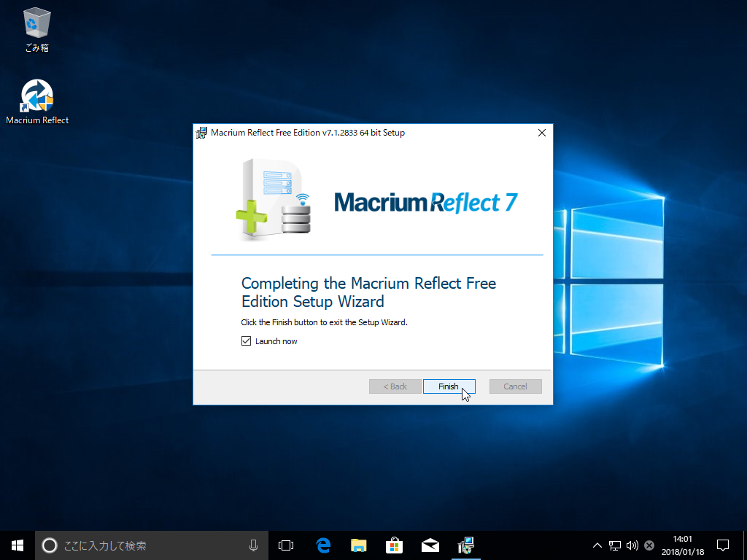
Task: Open the Recycle Bin desktop icon
Action: click(x=36, y=29)
